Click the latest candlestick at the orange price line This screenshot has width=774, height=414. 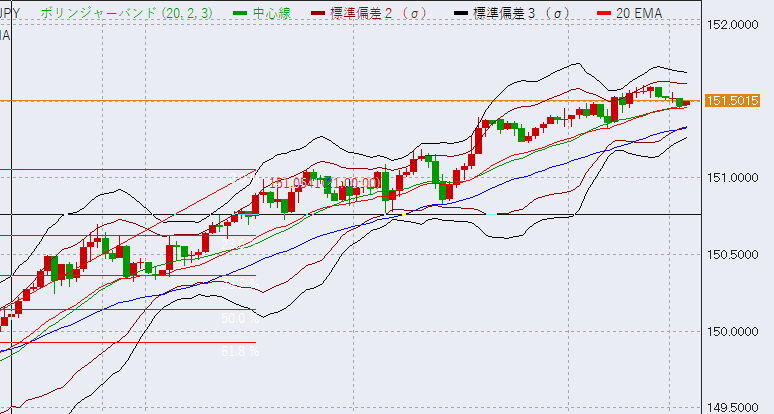[687, 102]
